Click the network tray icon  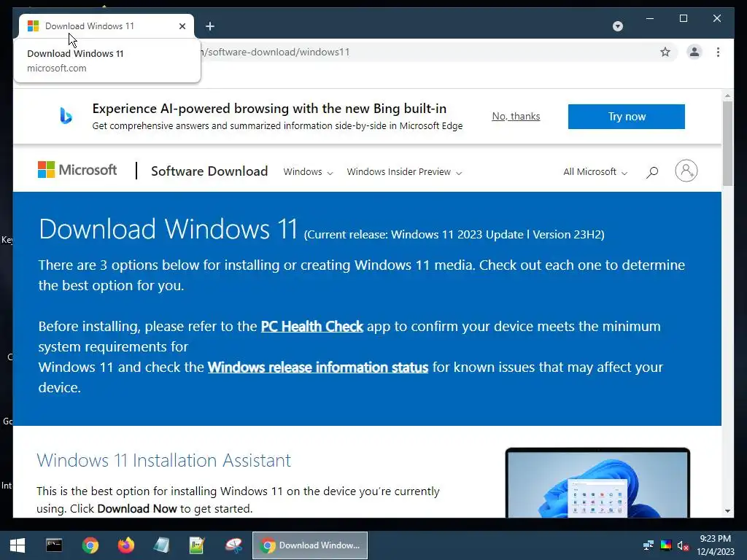648,545
